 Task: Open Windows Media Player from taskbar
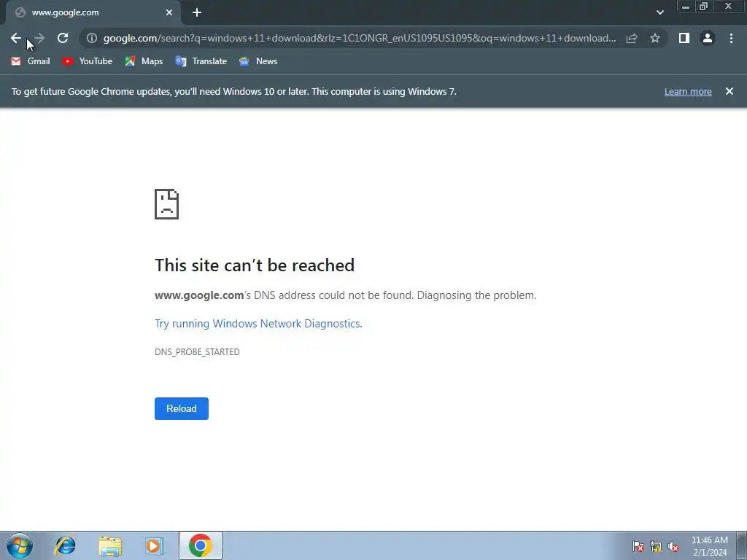[155, 545]
